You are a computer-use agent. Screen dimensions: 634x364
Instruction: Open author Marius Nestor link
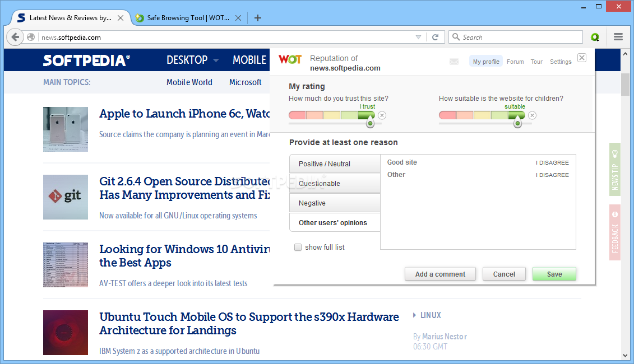445,337
